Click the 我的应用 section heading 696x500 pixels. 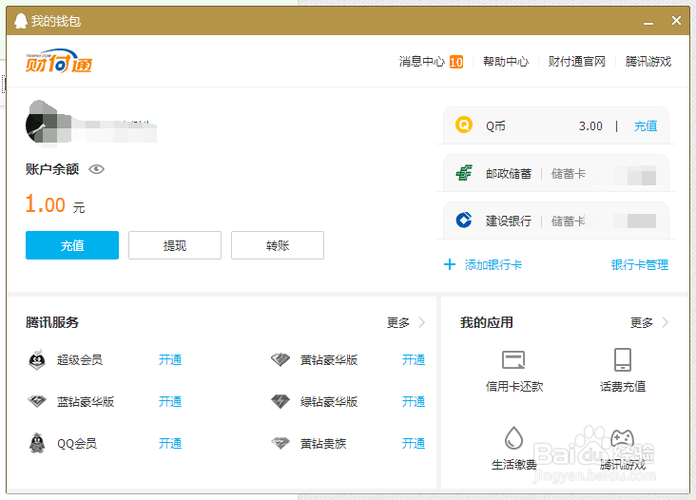(486, 322)
